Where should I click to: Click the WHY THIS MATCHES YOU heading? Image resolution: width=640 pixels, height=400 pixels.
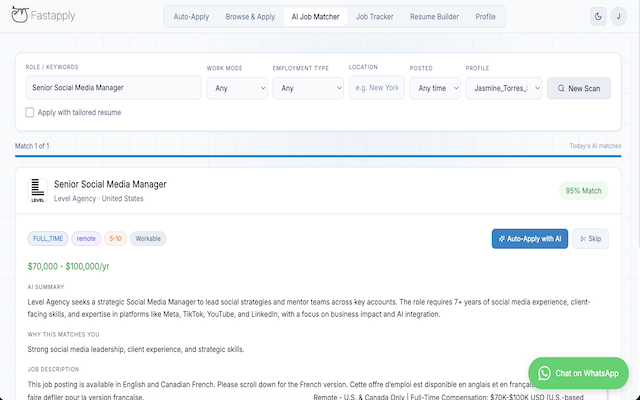tap(63, 334)
